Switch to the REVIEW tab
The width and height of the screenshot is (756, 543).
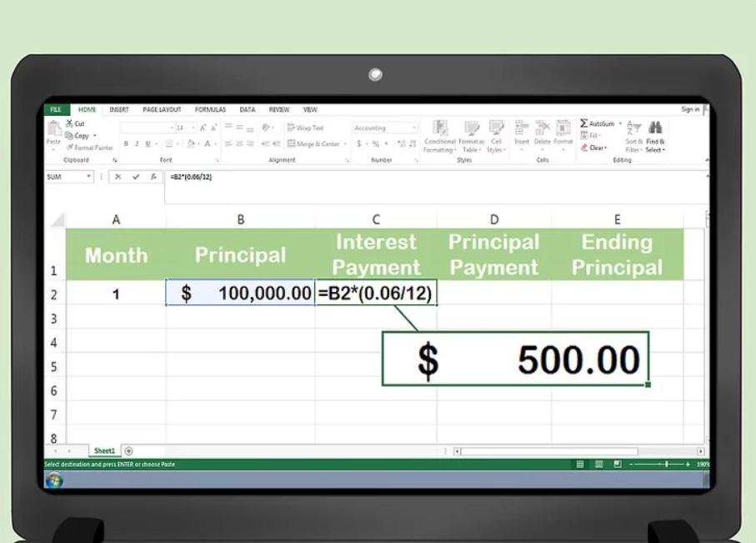coord(279,109)
